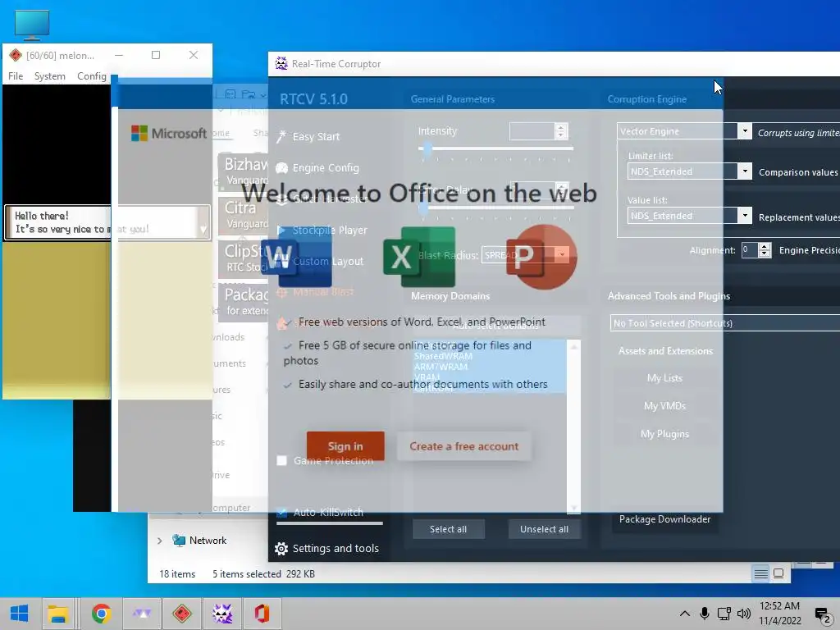Open Custom Layout in RTC sidebar
Viewport: 840px width, 630px height.
pyautogui.click(x=321, y=261)
